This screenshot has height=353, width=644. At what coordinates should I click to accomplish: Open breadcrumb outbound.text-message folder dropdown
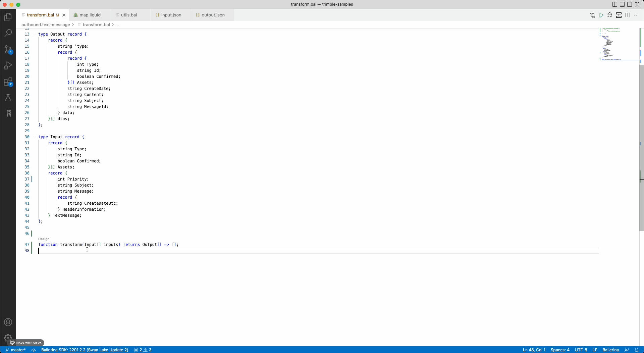[x=46, y=25]
